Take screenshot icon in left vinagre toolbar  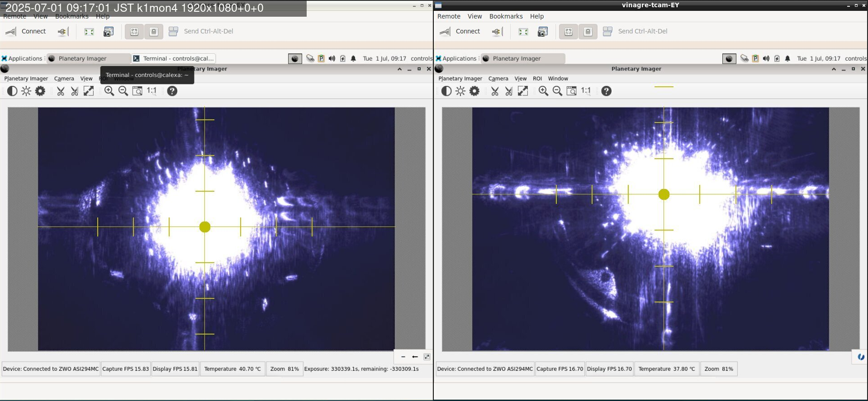[x=109, y=31]
